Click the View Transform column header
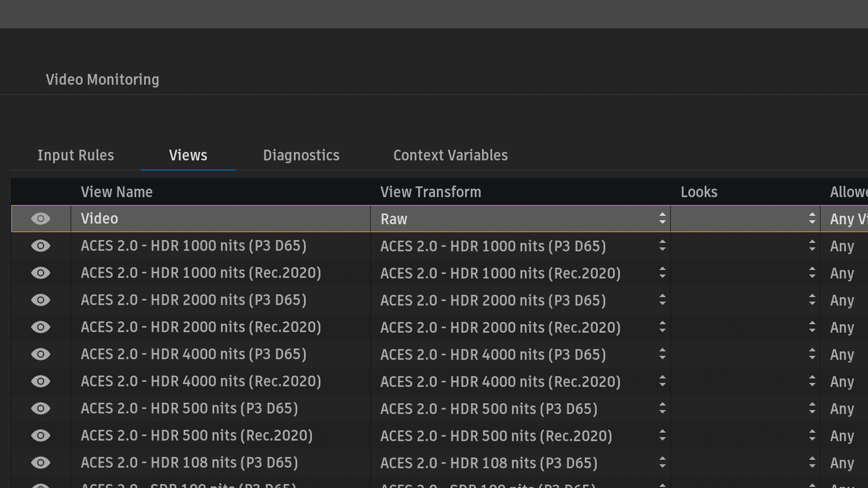Viewport: 868px width, 488px height. (x=431, y=192)
